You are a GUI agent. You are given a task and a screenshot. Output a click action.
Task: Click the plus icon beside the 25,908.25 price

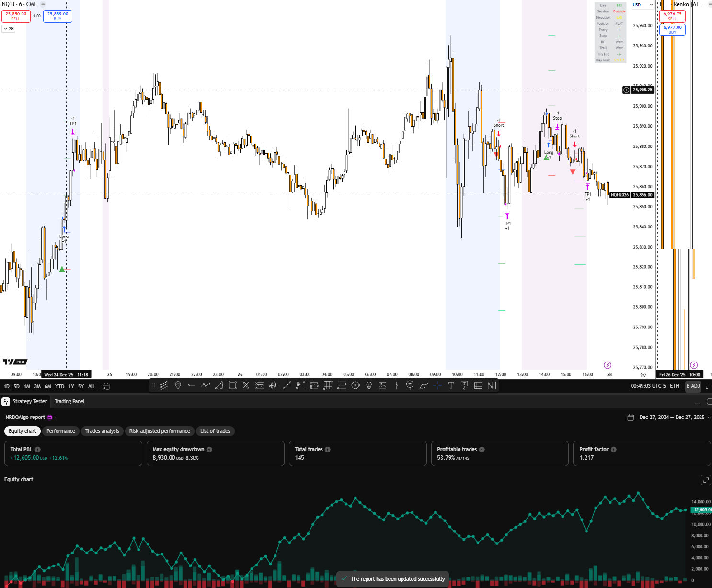point(626,90)
